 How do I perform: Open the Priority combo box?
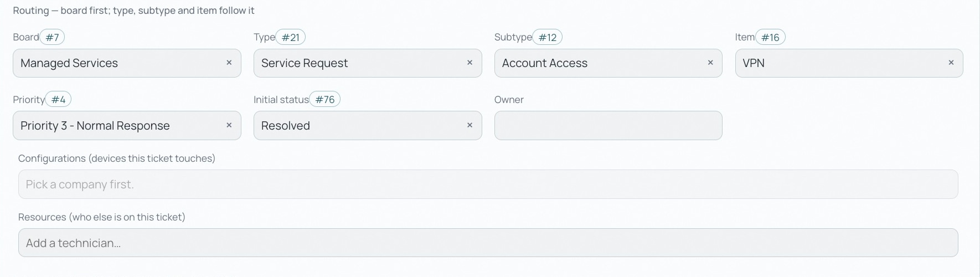[x=127, y=126]
